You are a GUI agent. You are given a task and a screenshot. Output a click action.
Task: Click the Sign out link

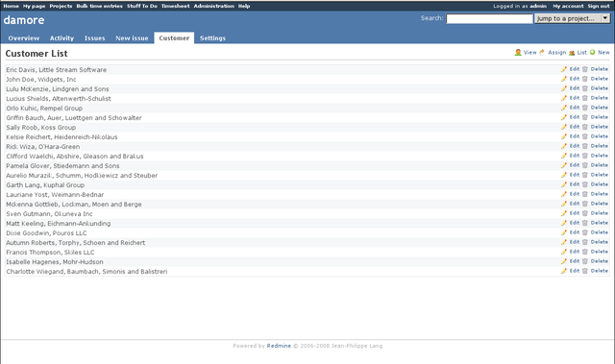coord(599,6)
